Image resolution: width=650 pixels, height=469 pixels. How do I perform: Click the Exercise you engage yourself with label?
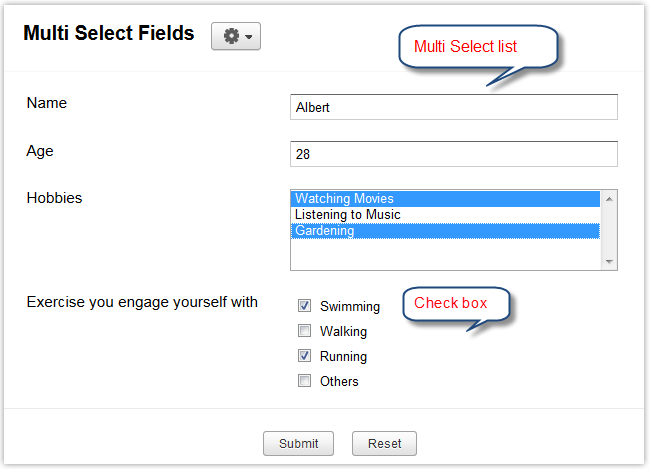[x=142, y=302]
